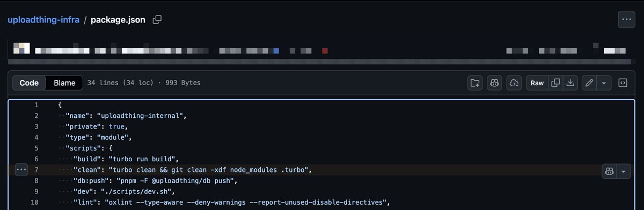The height and width of the screenshot is (210, 644).
Task: Open line 7 actions ellipsis menu
Action: [x=21, y=170]
